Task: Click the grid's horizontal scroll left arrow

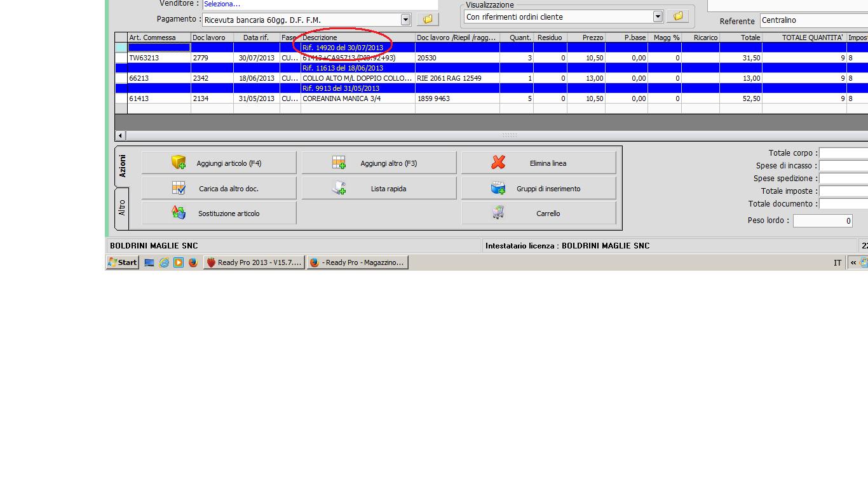Action: pyautogui.click(x=120, y=135)
